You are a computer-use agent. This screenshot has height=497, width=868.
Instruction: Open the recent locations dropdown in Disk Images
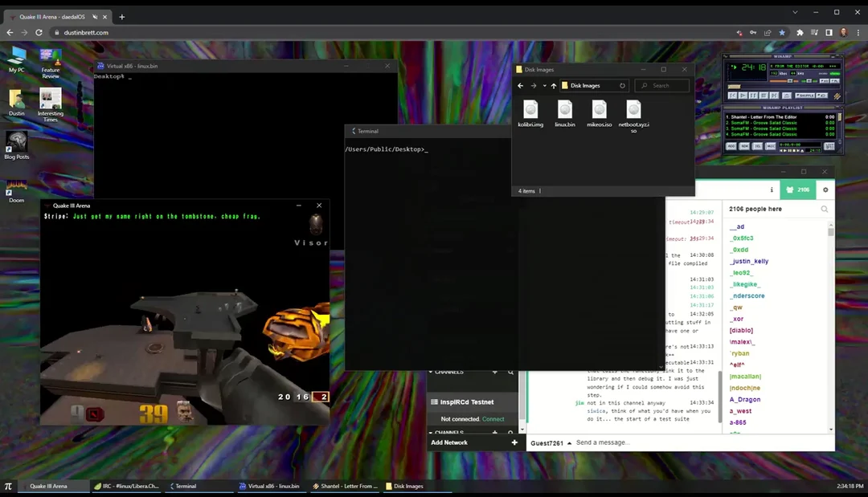(544, 86)
